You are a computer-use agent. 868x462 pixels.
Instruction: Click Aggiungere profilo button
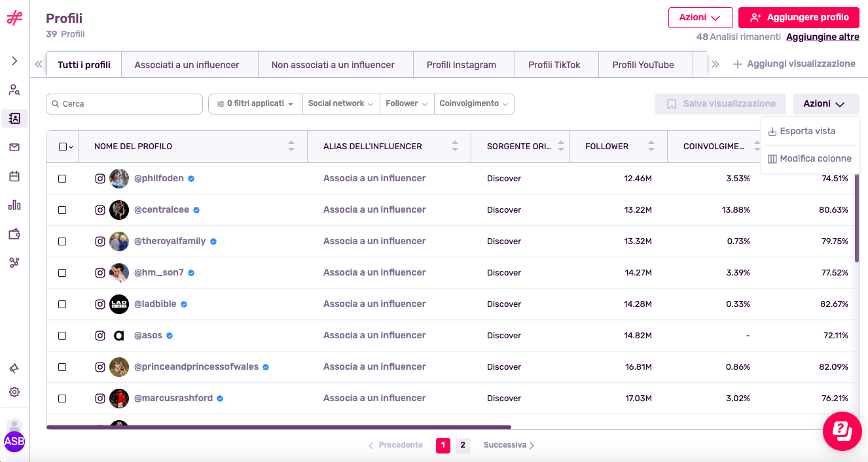(799, 18)
